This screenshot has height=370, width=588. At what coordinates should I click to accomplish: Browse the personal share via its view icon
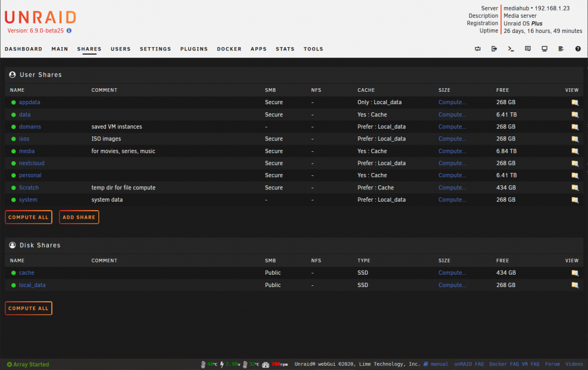point(575,175)
